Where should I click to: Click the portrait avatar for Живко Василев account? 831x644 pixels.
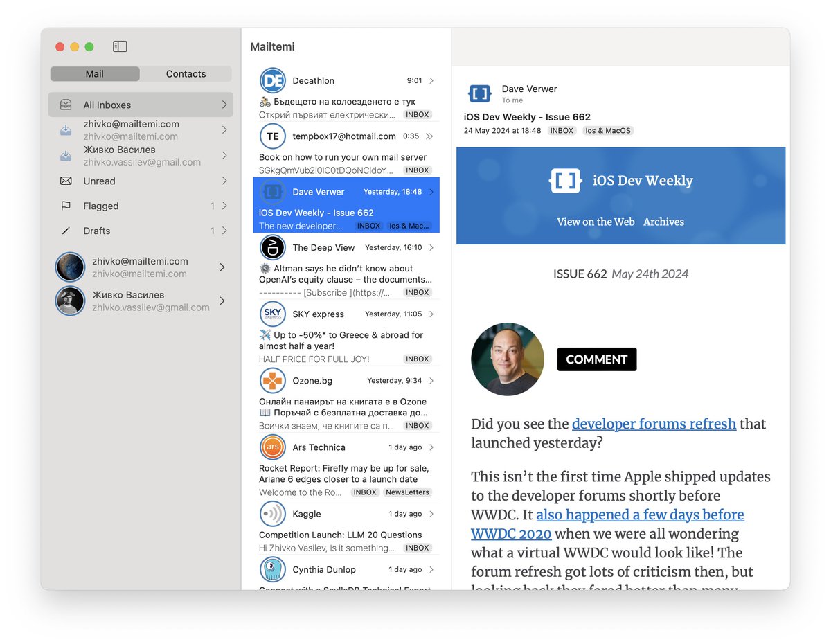70,301
